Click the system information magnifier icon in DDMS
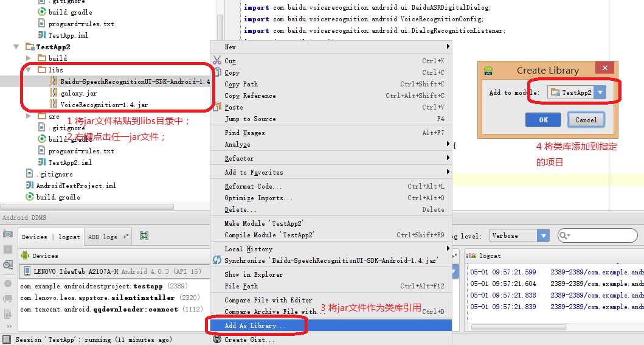 [7, 265]
